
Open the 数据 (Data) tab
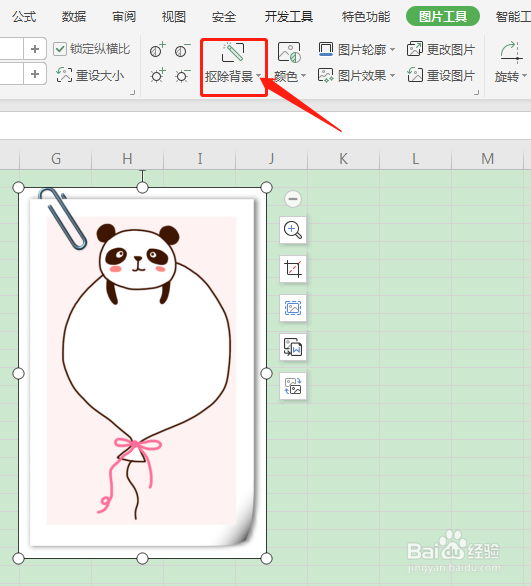(x=74, y=16)
